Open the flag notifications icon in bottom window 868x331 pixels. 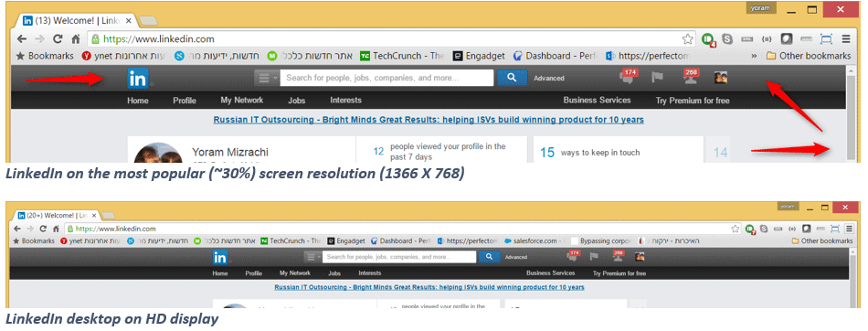click(595, 256)
